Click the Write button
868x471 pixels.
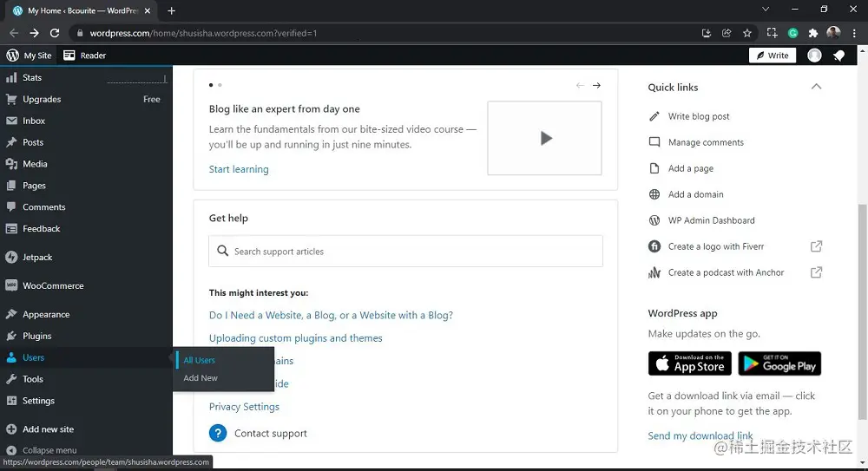click(x=773, y=56)
